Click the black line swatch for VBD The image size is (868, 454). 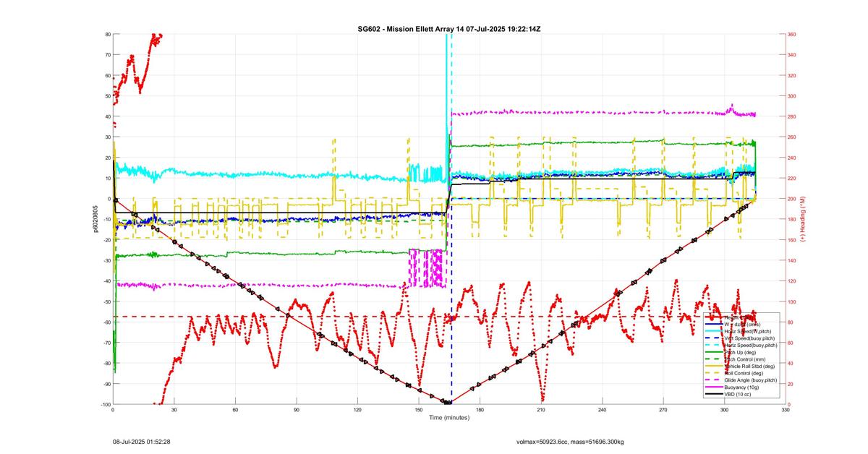(x=714, y=394)
